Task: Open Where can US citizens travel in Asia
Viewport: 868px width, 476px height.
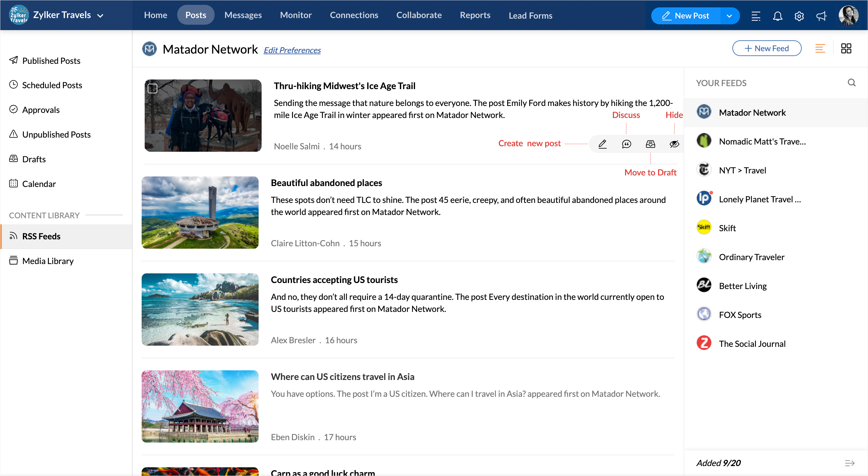Action: [x=342, y=377]
